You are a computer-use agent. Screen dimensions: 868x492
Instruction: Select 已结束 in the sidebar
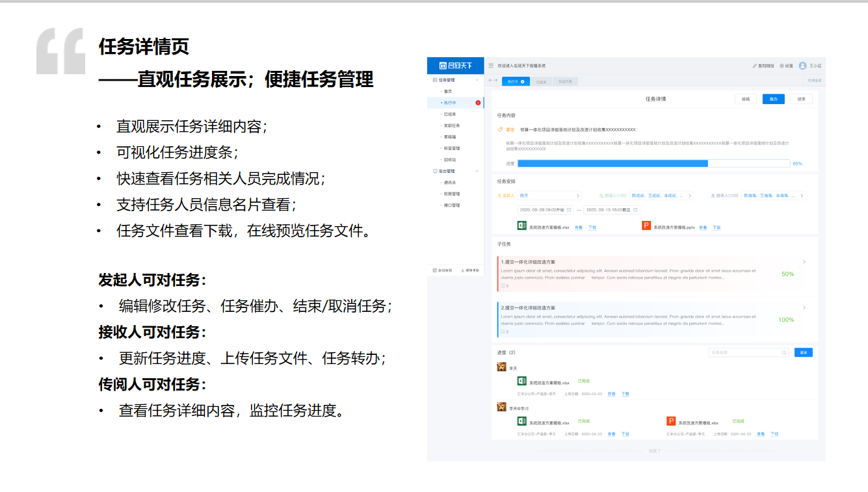(x=450, y=114)
